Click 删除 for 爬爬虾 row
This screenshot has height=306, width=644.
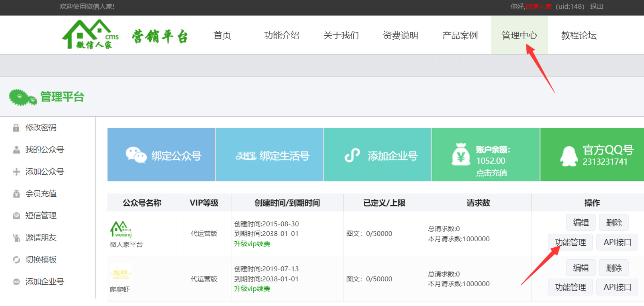[x=614, y=268]
